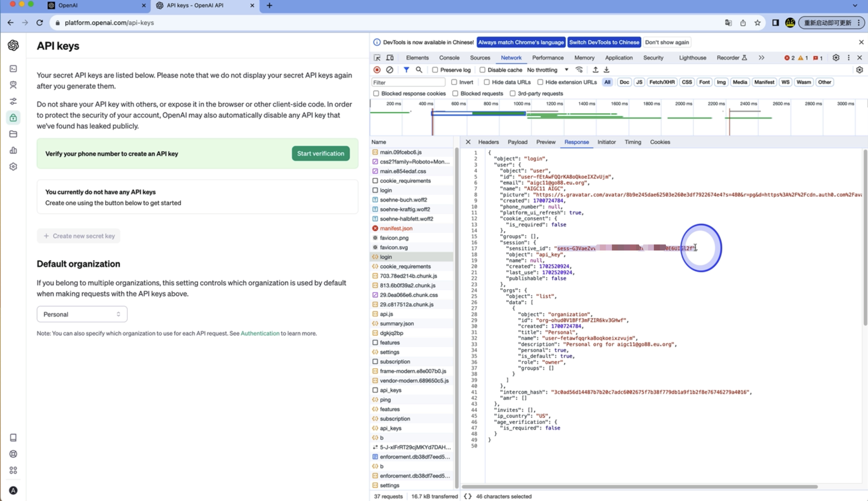Viewport: 868px width, 501px height.
Task: Click the request list vertical scrollbar
Action: tap(457, 318)
